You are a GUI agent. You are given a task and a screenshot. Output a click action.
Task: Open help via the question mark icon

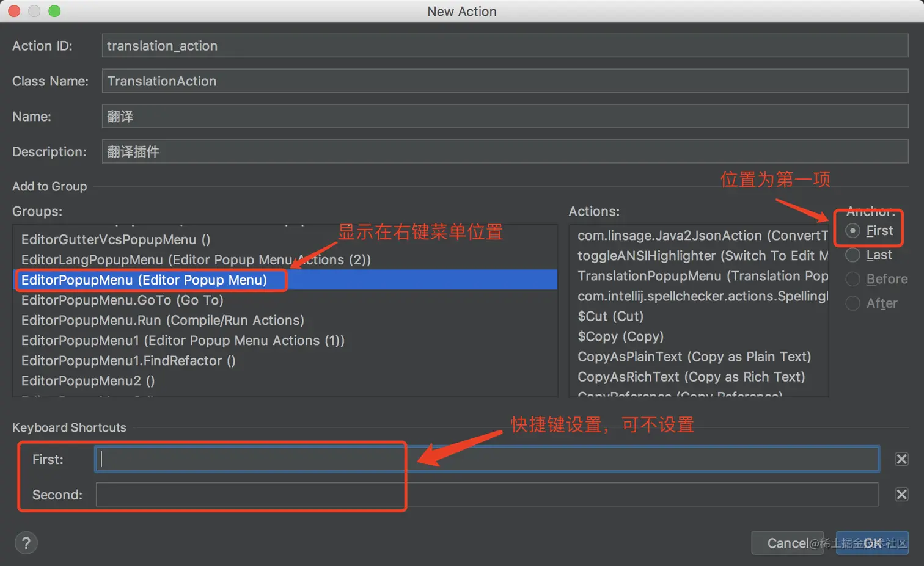pos(26,543)
